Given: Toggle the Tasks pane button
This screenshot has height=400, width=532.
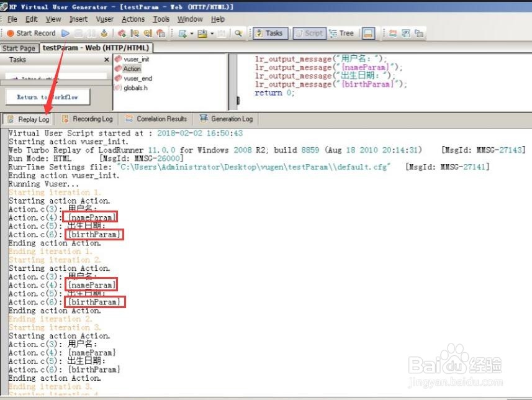Looking at the screenshot, I should [x=271, y=34].
